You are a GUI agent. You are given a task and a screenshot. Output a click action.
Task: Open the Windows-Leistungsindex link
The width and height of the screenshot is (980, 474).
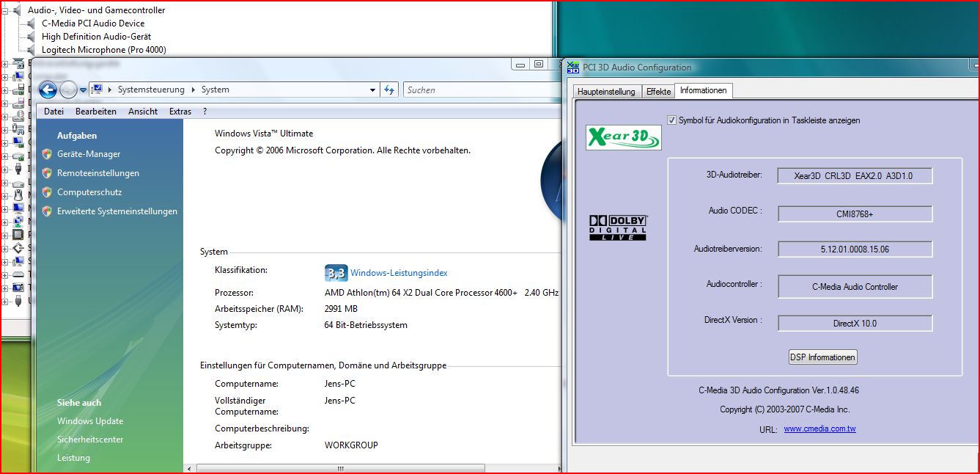tap(399, 273)
